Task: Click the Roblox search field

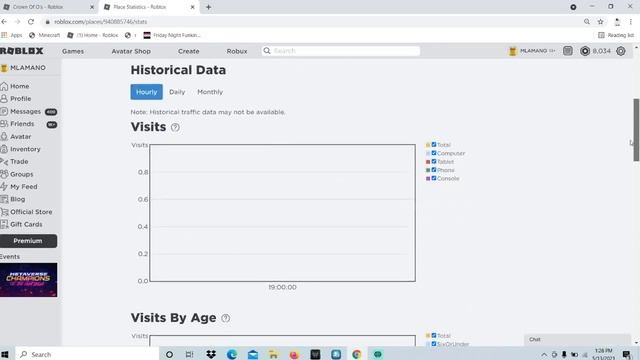Action: click(341, 51)
